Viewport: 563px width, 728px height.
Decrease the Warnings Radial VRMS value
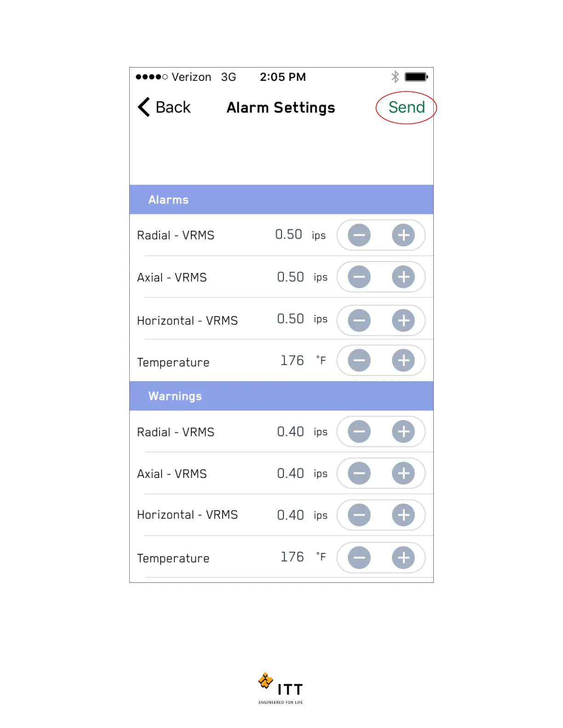359,432
